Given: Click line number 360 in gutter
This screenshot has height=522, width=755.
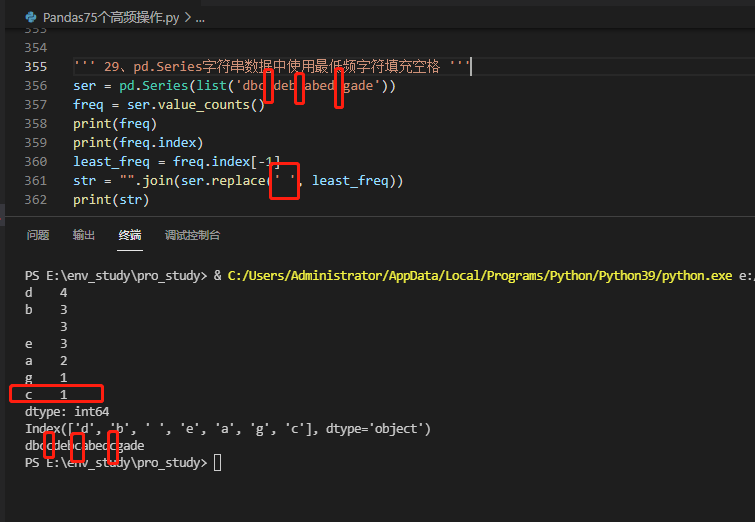Looking at the screenshot, I should click(36, 161).
